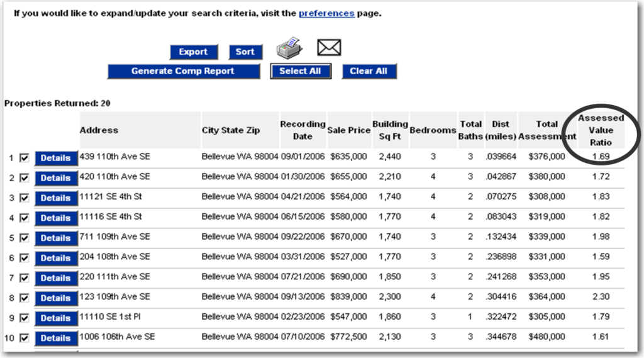Show Details for 11110 SE 1st Pl
The height and width of the screenshot is (358, 644).
point(55,318)
